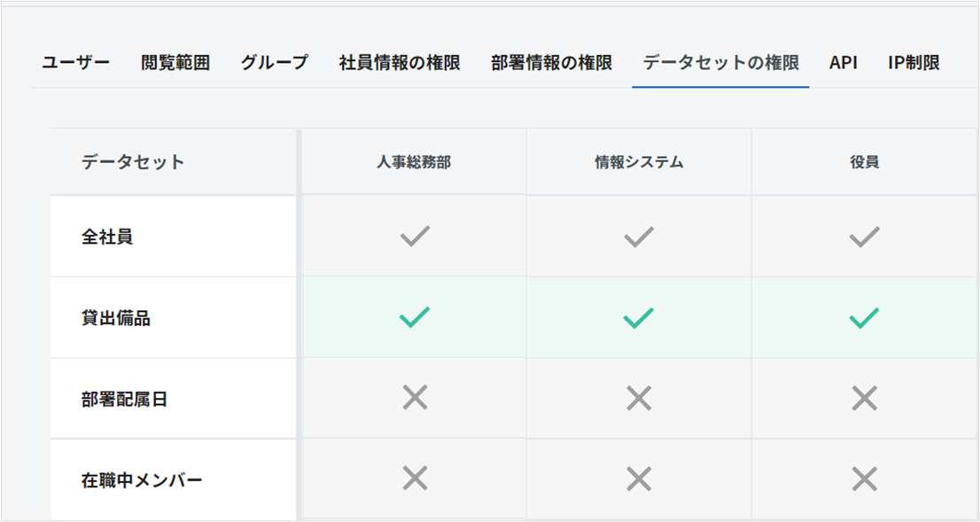Open the 閲覧範囲 tab
The image size is (980, 522).
pyautogui.click(x=175, y=63)
